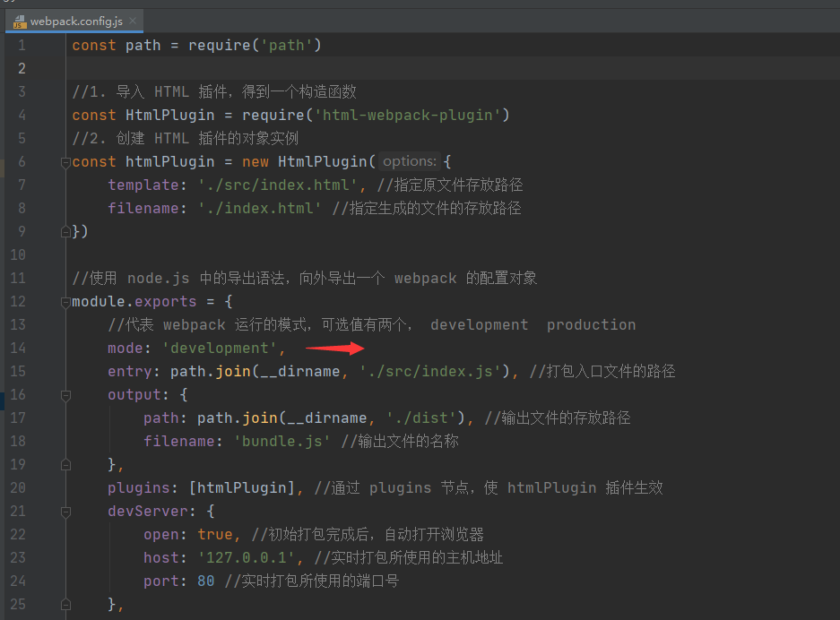Click 'host' property name on line 23
This screenshot has width=840, height=620.
pos(161,558)
